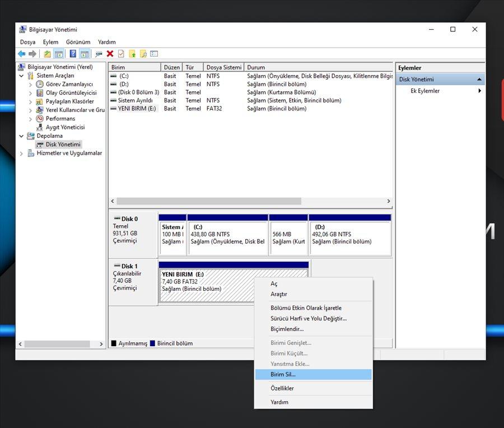Select Performans in the left tree

60,119
